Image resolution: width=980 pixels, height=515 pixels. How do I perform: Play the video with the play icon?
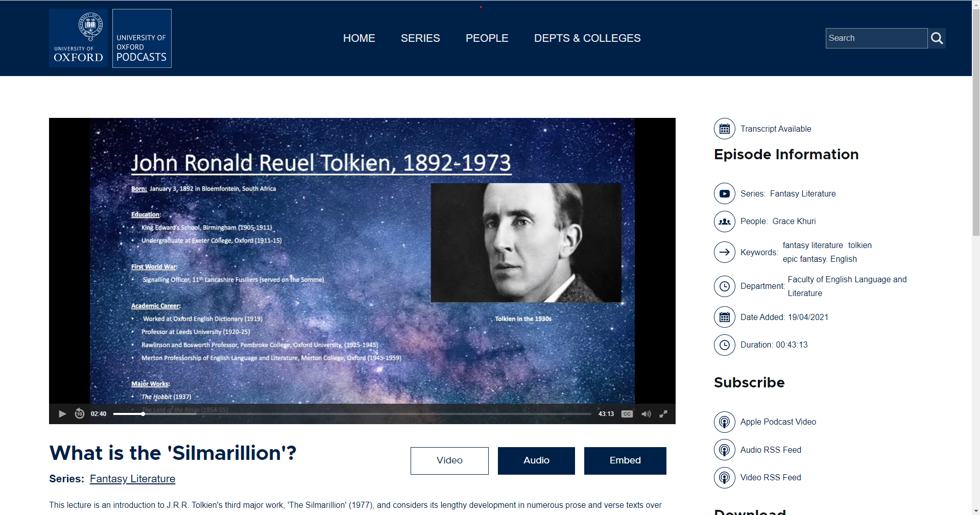point(62,414)
